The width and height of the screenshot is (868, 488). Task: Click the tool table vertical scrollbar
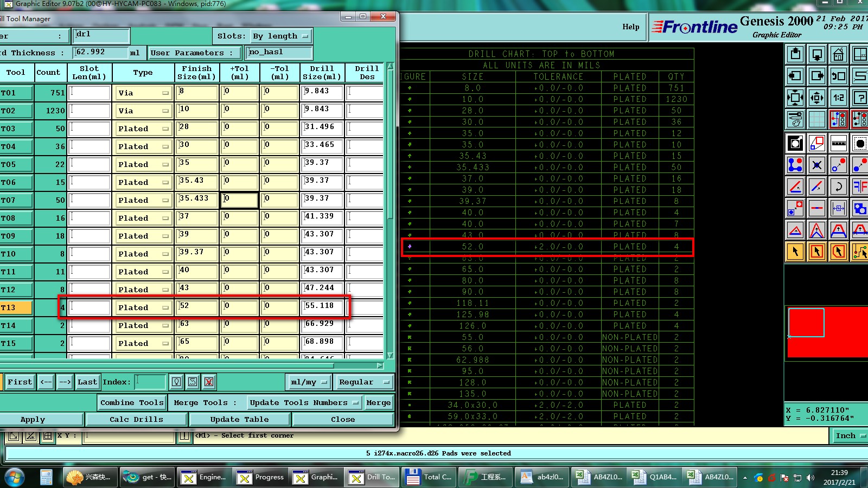[390, 210]
